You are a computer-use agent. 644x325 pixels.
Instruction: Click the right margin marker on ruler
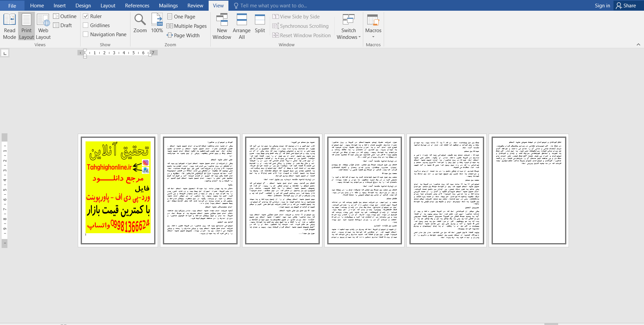tap(150, 54)
